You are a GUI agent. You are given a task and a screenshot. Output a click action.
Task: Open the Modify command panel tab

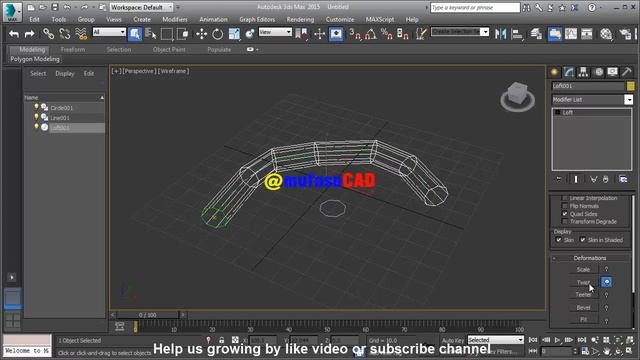569,72
